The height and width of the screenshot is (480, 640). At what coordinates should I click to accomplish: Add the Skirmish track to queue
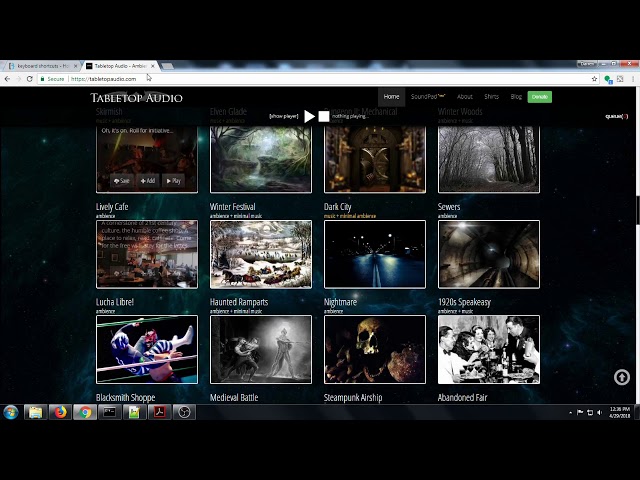click(148, 181)
